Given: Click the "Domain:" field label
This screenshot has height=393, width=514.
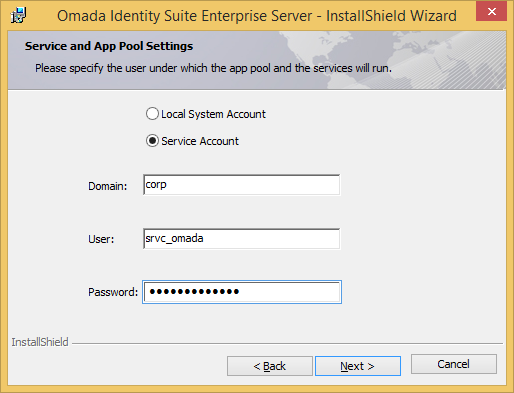Looking at the screenshot, I should coord(108,186).
